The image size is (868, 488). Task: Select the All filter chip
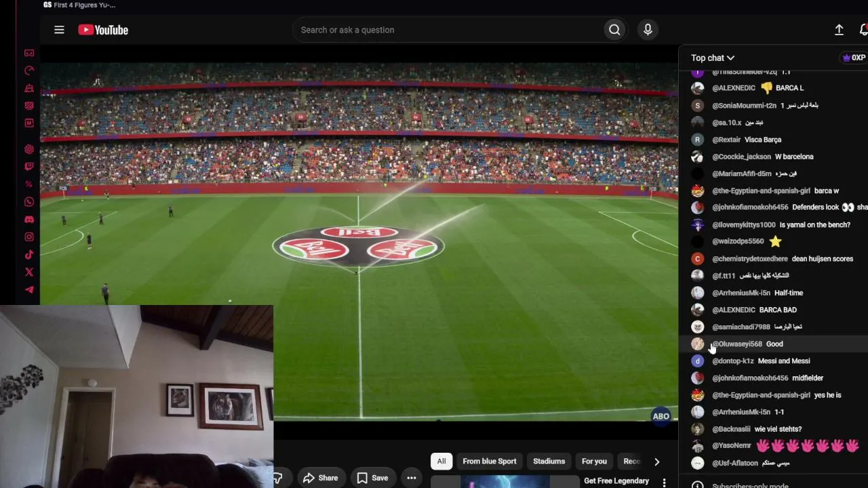coord(441,462)
